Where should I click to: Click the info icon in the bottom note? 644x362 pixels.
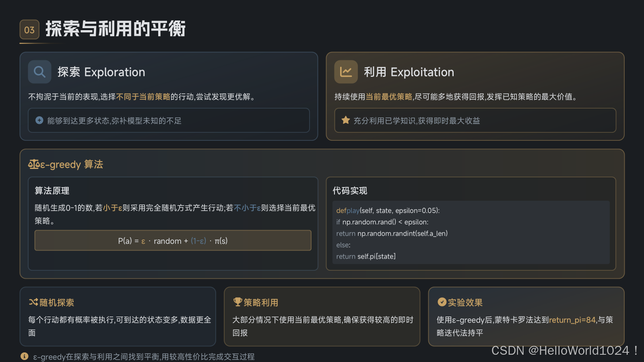25,356
